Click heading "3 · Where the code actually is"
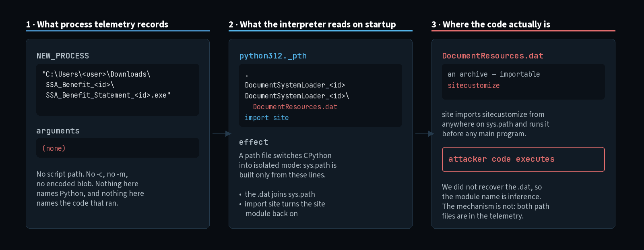 point(491,24)
